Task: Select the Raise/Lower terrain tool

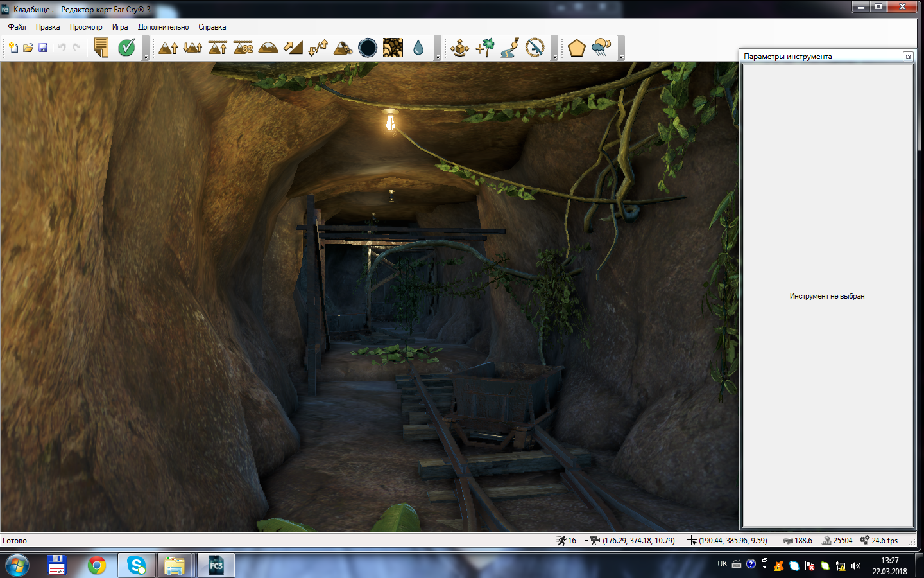Action: (168, 48)
